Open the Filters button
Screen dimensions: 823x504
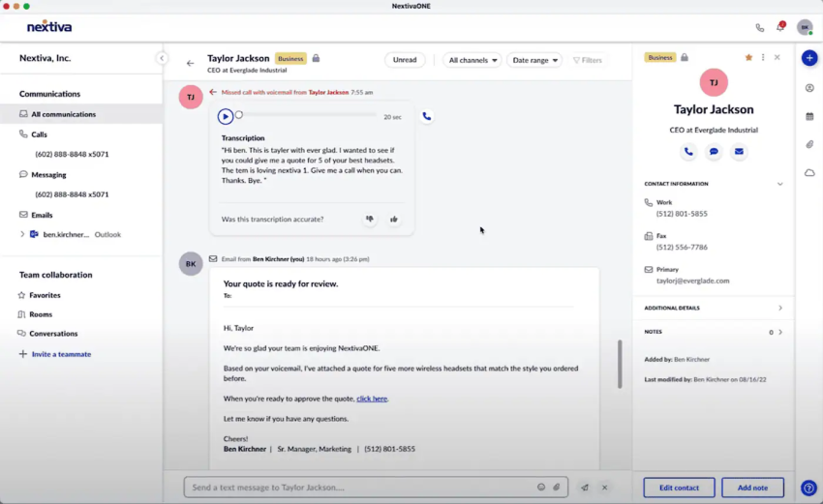(x=588, y=60)
